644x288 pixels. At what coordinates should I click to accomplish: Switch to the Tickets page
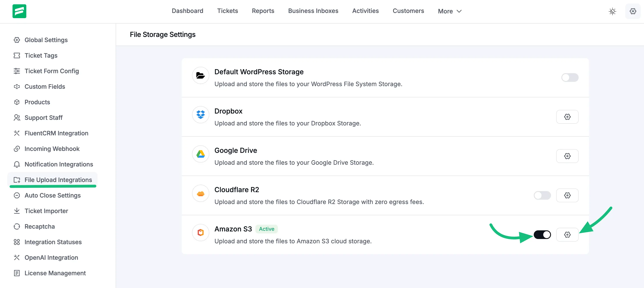(x=227, y=11)
